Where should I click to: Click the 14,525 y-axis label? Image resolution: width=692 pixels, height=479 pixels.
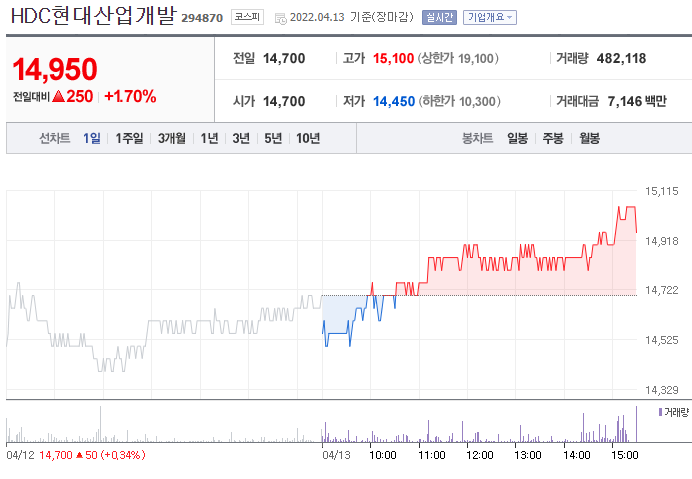(662, 340)
